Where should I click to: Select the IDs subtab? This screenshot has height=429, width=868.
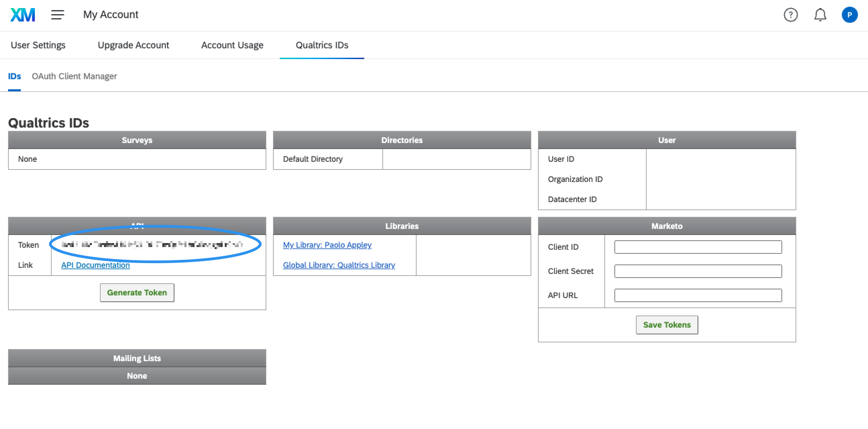point(14,76)
